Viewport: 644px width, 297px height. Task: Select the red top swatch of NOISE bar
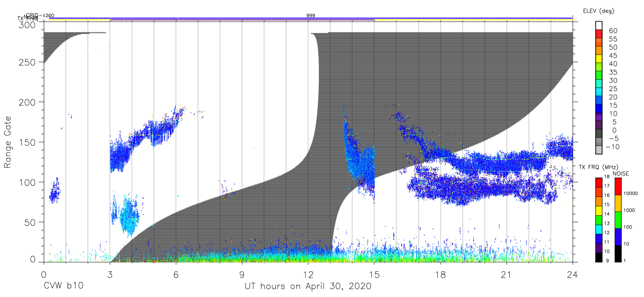[x=617, y=186]
